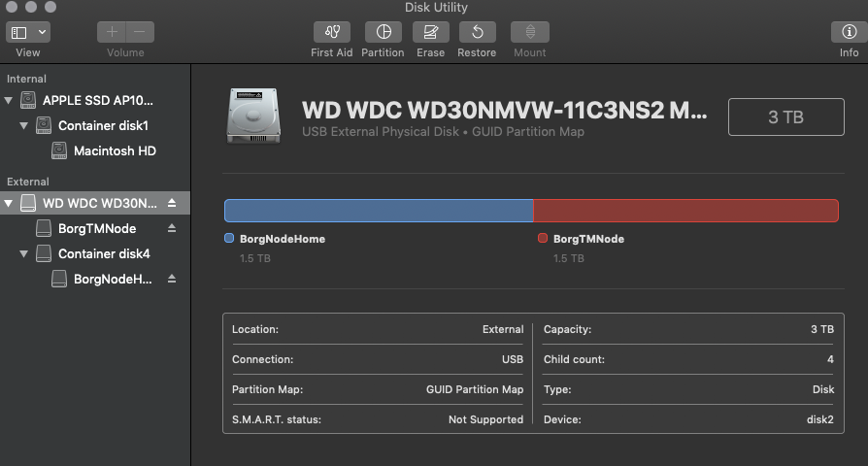Viewport: 868px width, 466px height.
Task: Eject the BorgTMNode volume
Action: pos(172,228)
